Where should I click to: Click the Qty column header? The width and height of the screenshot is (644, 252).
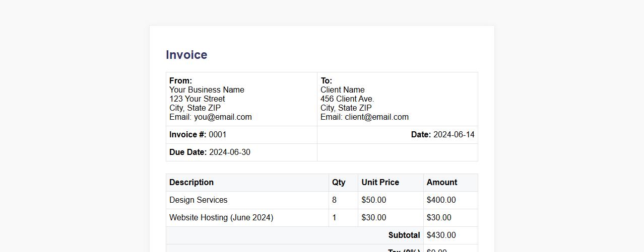coord(344,183)
